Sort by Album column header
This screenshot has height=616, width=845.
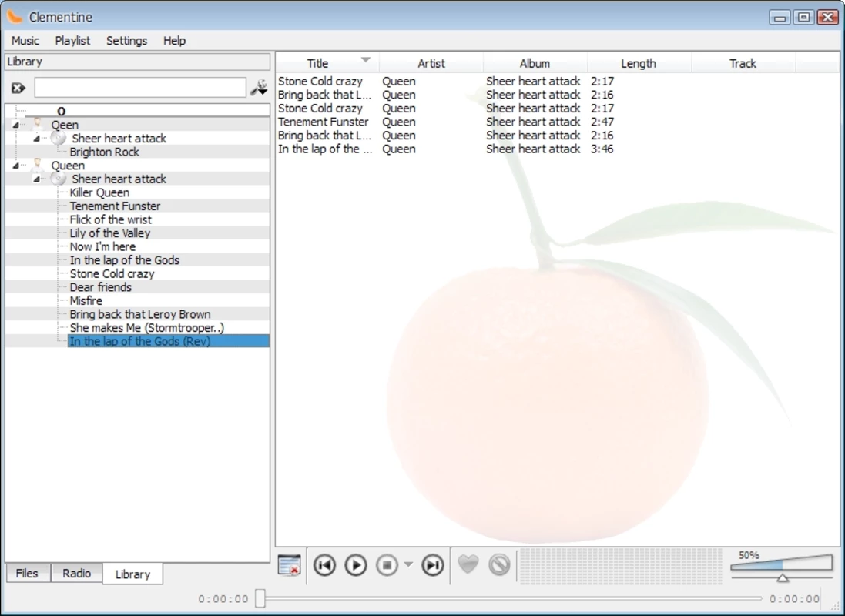[535, 63]
